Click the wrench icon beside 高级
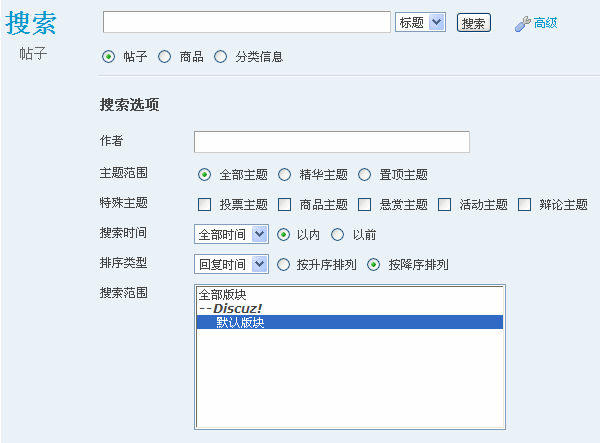 (522, 24)
